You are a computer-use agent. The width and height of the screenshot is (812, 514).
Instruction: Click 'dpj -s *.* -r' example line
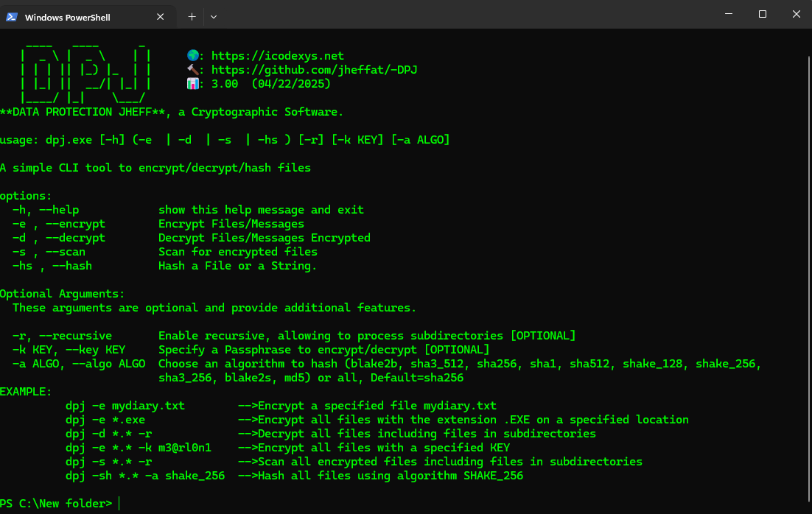point(354,461)
